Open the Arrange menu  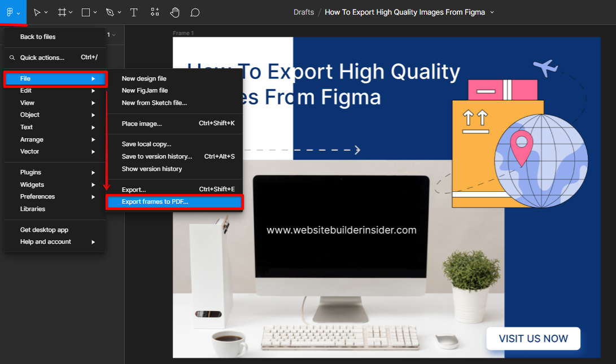[55, 139]
